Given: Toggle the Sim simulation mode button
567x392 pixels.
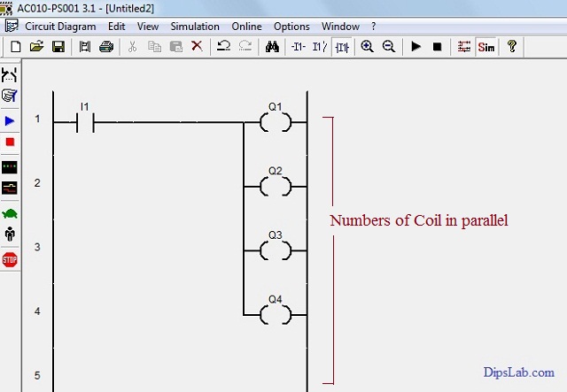Looking at the screenshot, I should tap(486, 46).
